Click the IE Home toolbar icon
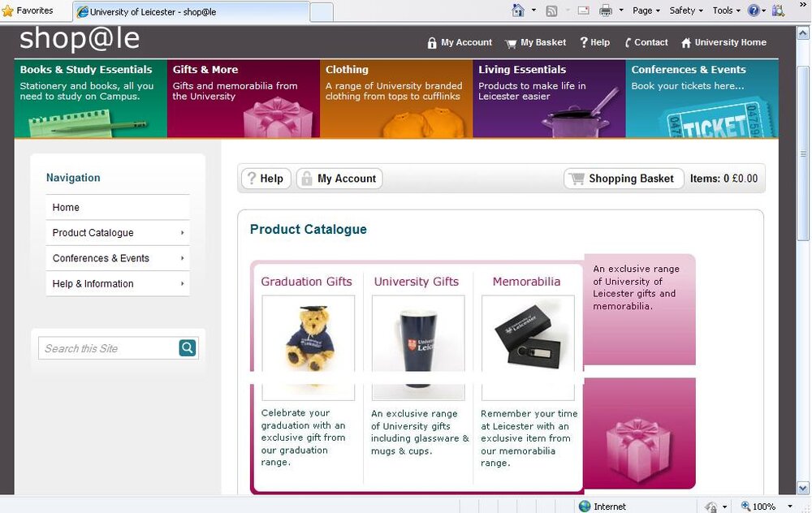This screenshot has width=812, height=513. [518, 11]
